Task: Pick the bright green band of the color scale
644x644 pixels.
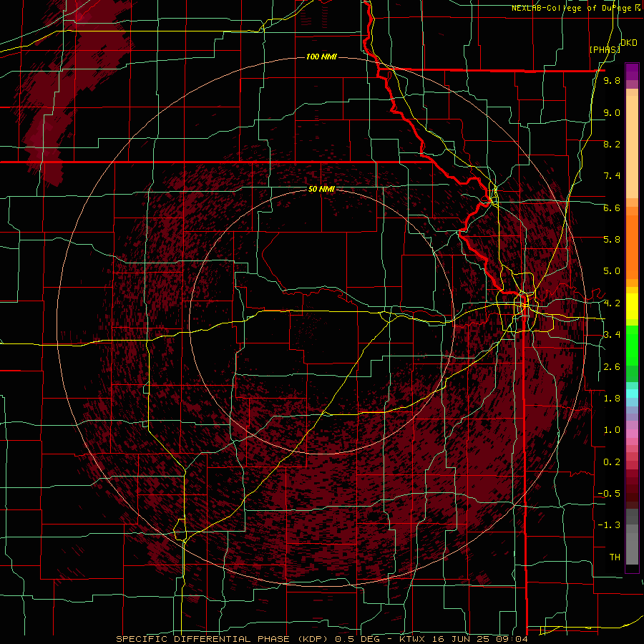Action: (x=632, y=347)
